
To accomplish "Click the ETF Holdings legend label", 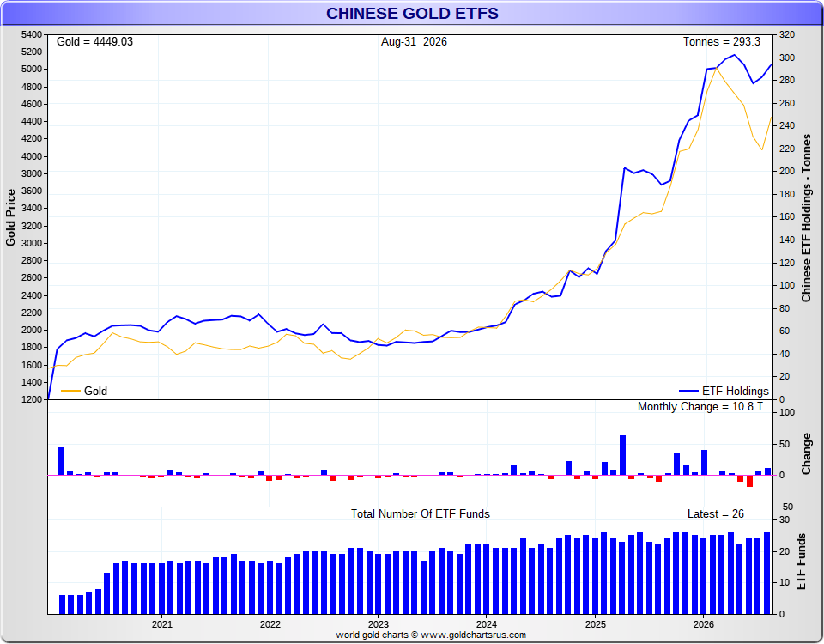I will 736,392.
